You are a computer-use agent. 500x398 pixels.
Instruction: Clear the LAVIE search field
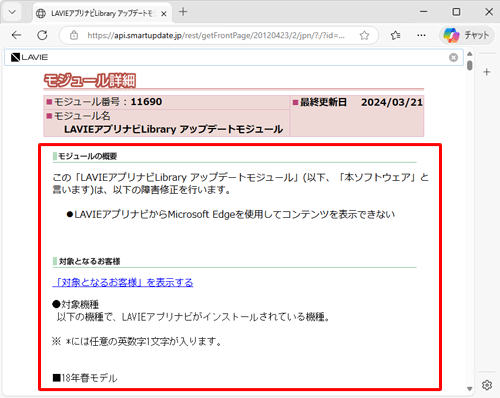coord(453,58)
